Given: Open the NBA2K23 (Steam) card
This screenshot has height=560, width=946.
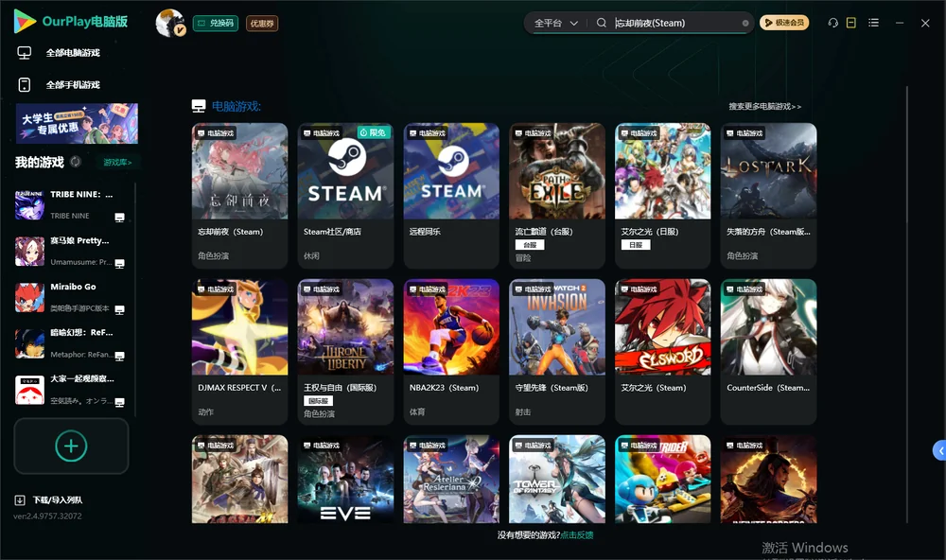Looking at the screenshot, I should click(x=451, y=352).
